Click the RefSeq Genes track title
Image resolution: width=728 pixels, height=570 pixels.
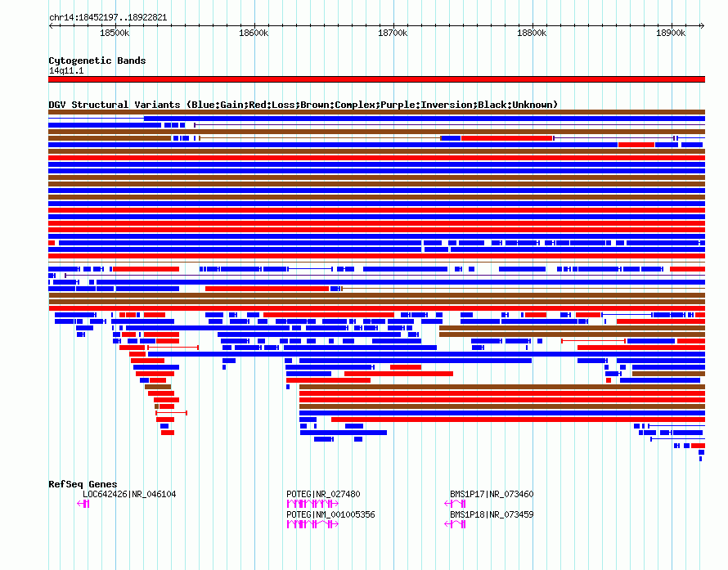(83, 484)
